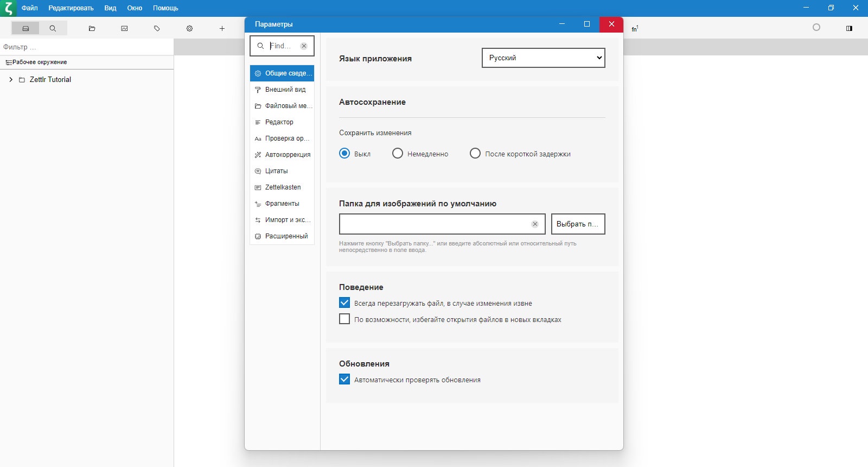Open the Расширенный settings tab
Image resolution: width=868 pixels, height=467 pixels.
click(x=282, y=236)
